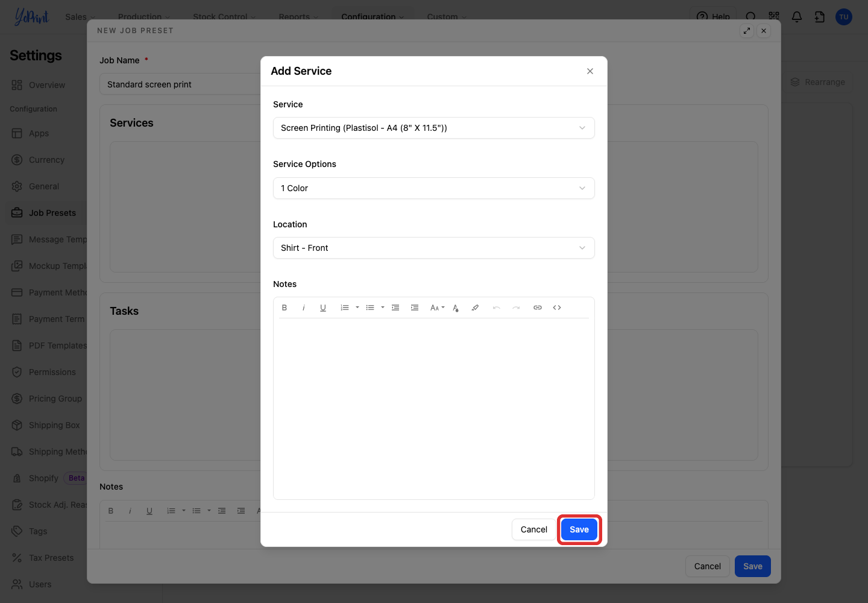This screenshot has height=603, width=868.
Task: Save the Add Service dialog
Action: tap(579, 529)
